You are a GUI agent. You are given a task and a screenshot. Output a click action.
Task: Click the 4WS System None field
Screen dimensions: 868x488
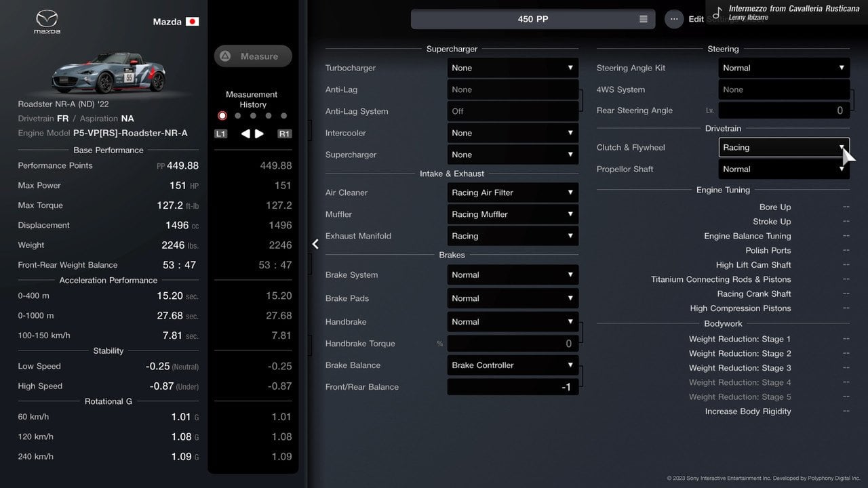(784, 89)
